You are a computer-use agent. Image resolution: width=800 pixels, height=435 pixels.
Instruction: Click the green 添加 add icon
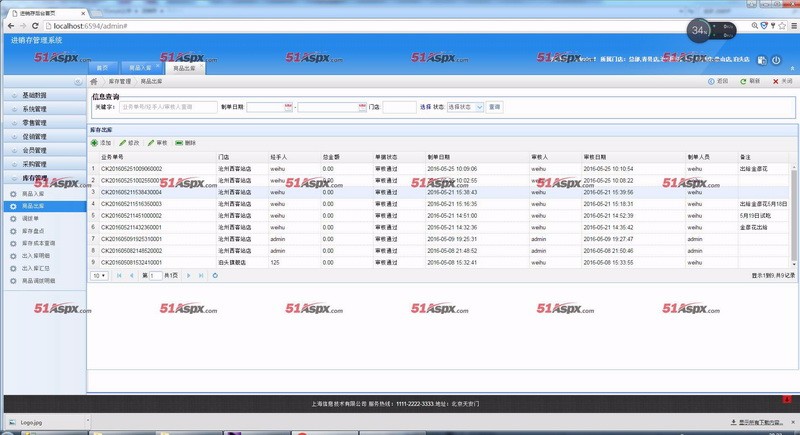pos(94,143)
